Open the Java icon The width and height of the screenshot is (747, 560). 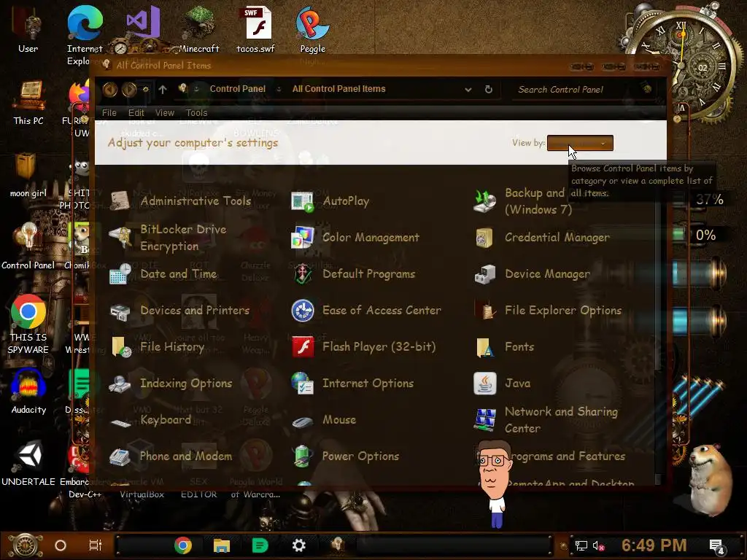click(485, 384)
